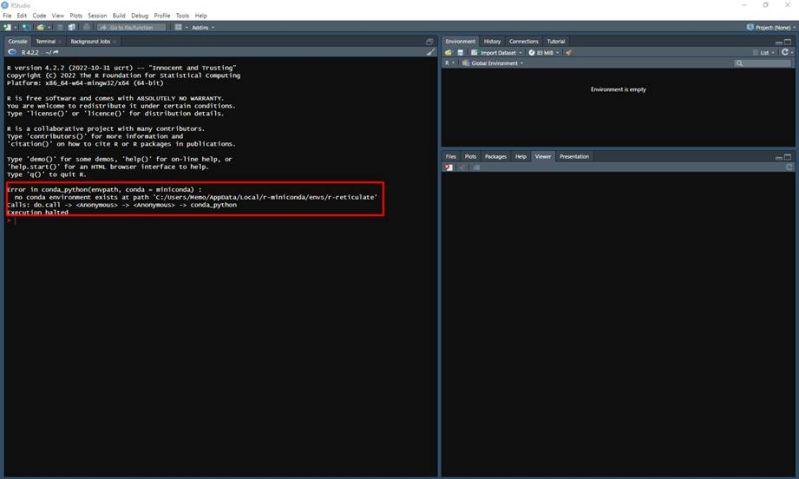Open the memory usage MiB dropdown
Viewport: 799px width, 479px height.
coord(544,52)
